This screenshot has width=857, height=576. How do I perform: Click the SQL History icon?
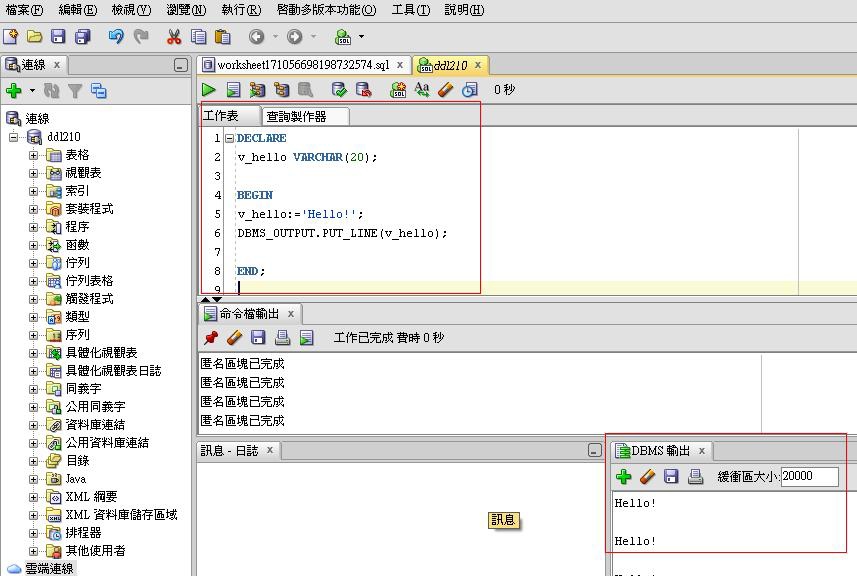click(469, 90)
